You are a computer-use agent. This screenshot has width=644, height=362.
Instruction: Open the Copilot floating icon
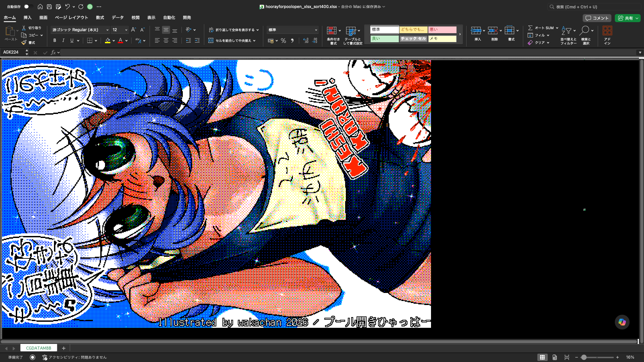pyautogui.click(x=622, y=322)
